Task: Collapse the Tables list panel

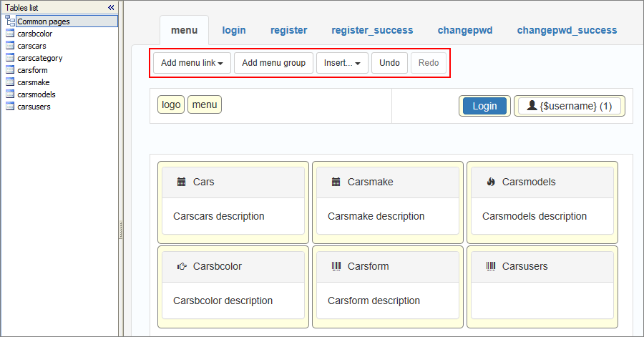Action: [x=111, y=7]
